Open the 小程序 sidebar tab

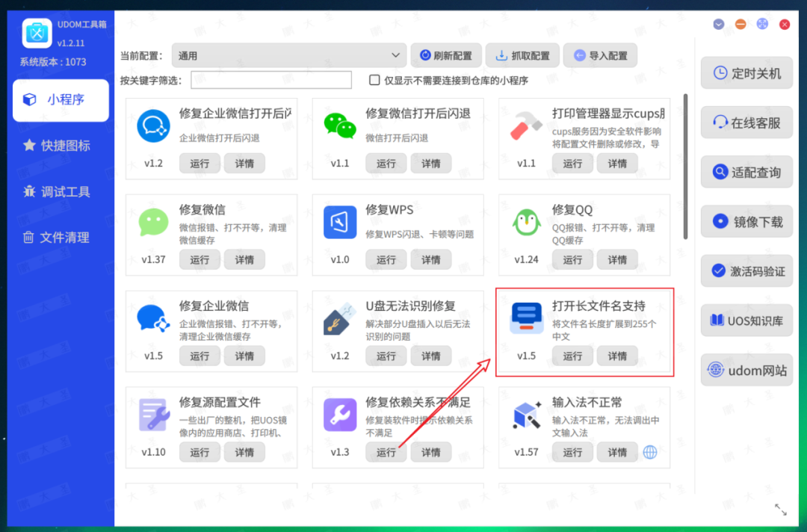61,100
